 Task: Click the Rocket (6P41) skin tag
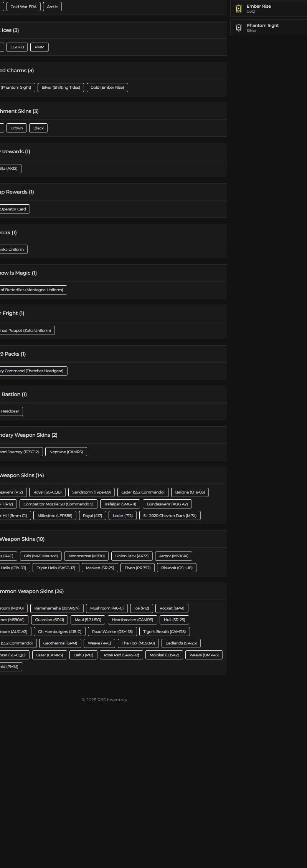click(x=172, y=608)
